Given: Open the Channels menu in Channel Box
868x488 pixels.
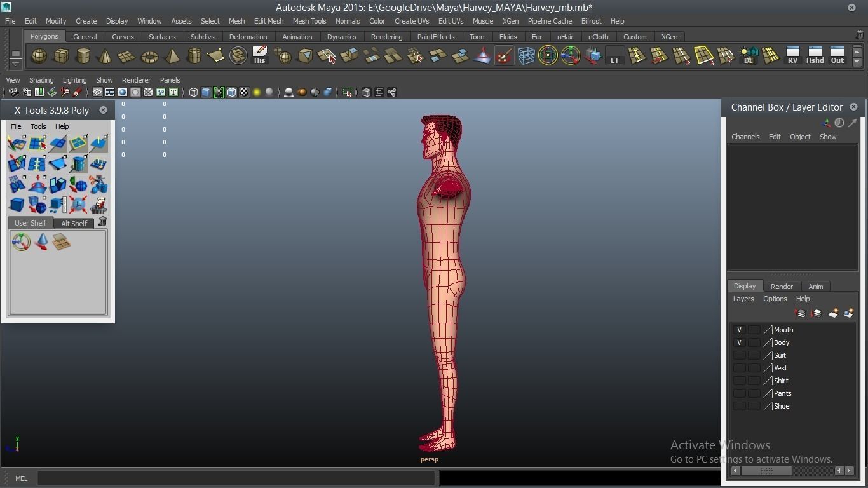Looking at the screenshot, I should 745,137.
